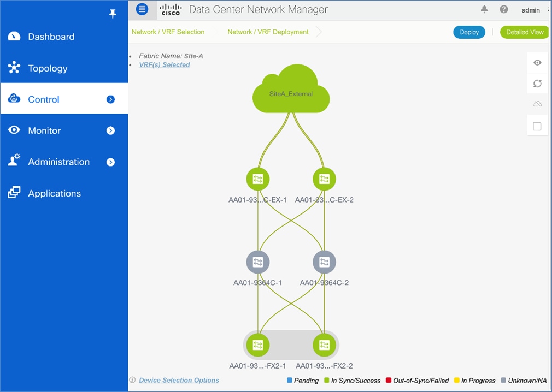Select the AA01-9364C-1 spine switch node
The height and width of the screenshot is (392, 552).
[258, 262]
